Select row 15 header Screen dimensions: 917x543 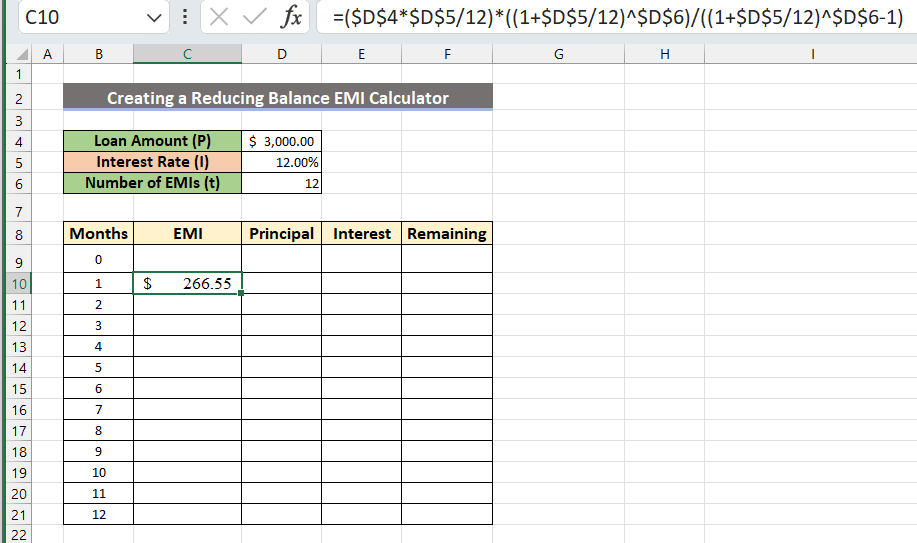point(19,389)
